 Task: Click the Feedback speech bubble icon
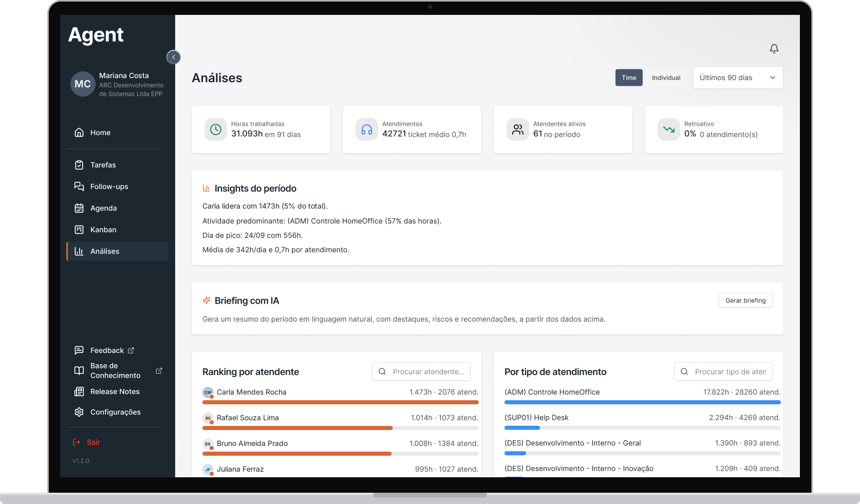click(79, 350)
